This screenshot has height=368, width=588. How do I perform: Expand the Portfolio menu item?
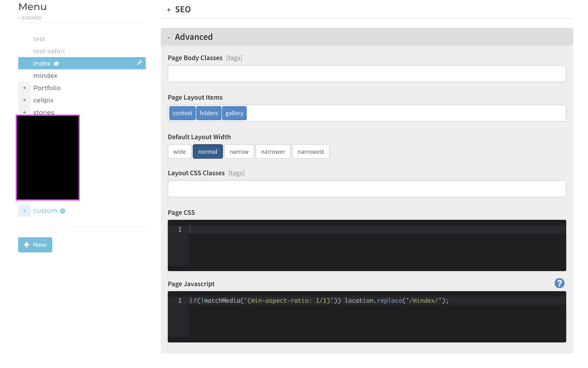pos(24,88)
